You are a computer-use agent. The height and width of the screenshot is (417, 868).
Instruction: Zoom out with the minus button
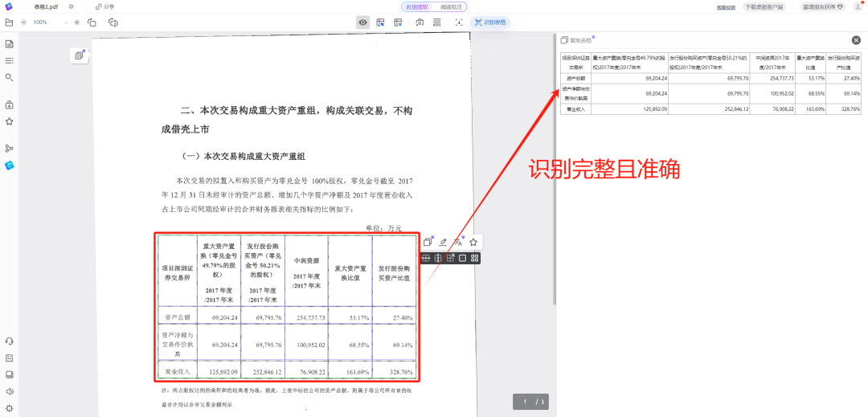[x=23, y=22]
